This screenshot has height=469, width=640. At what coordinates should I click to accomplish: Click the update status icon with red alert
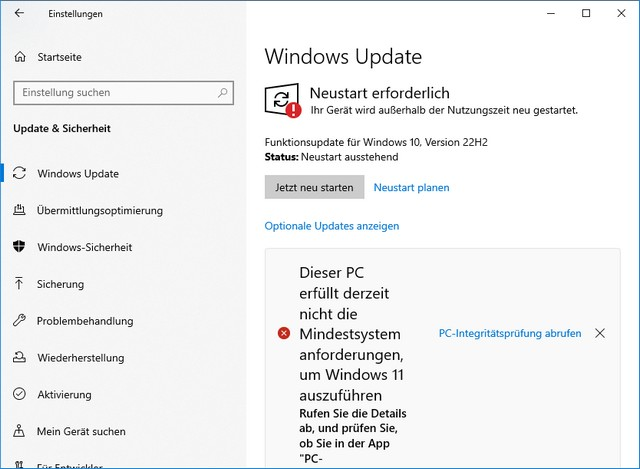click(283, 100)
